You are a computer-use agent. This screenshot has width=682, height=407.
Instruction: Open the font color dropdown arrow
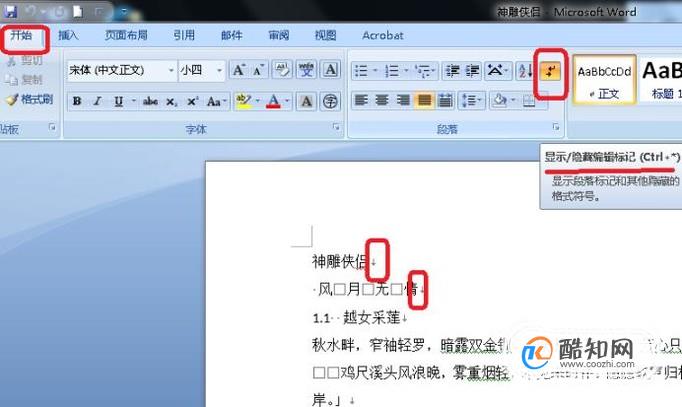(x=287, y=101)
